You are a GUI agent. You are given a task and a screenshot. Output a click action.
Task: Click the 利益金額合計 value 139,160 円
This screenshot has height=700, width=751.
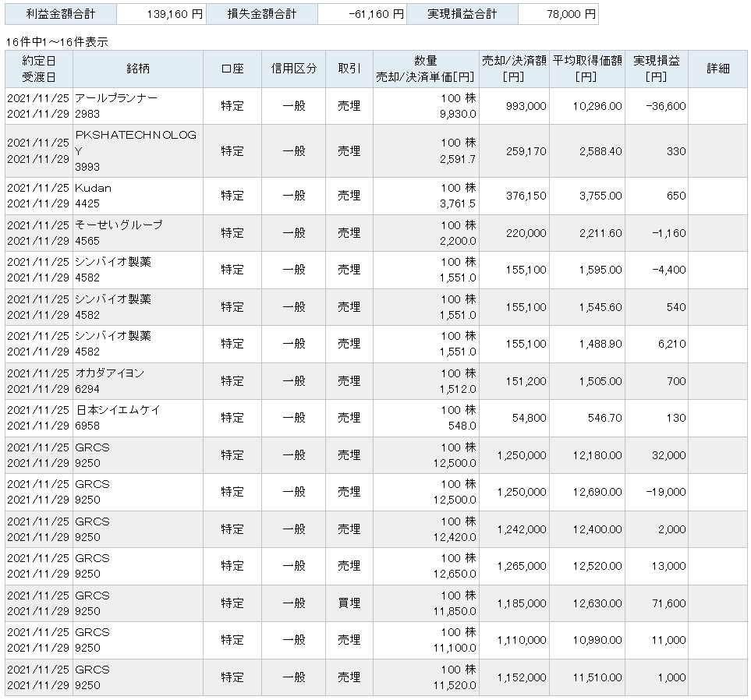[175, 14]
